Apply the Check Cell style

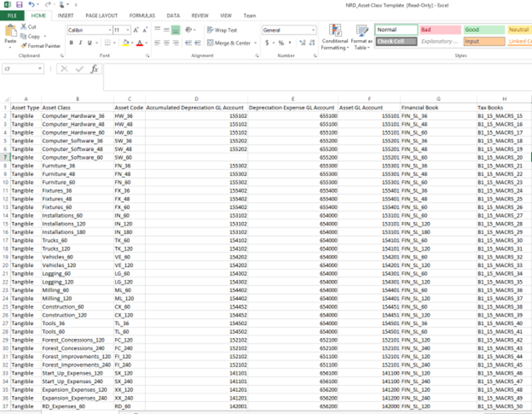click(396, 42)
